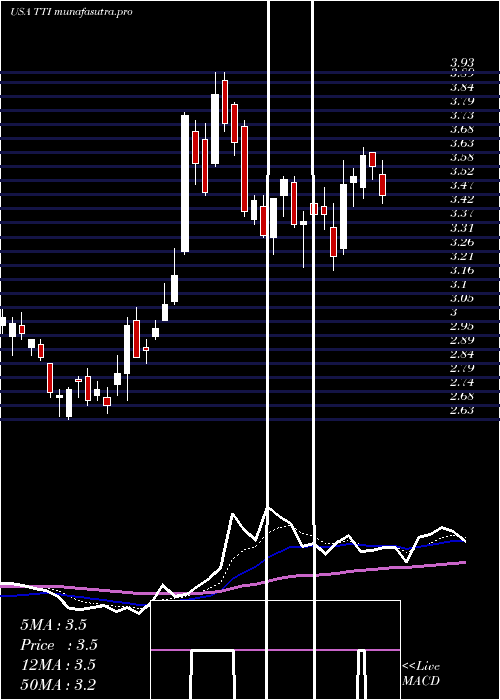500x700 pixels.
Task: Select the 3.26 price axis label
Action: 462,242
